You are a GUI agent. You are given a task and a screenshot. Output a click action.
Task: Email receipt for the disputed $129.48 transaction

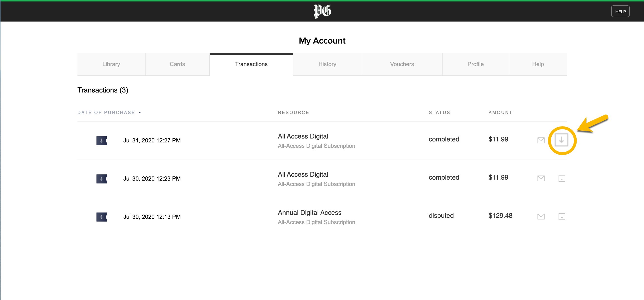541,217
